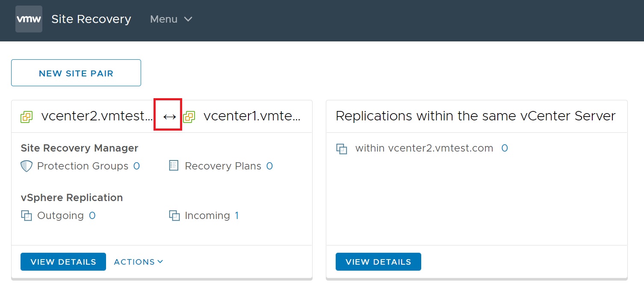Click the Outgoing replication icon

click(x=27, y=216)
